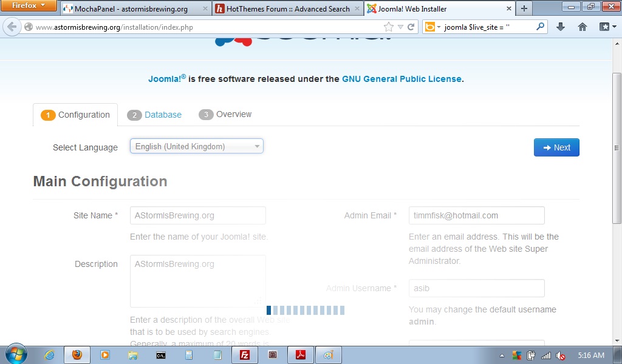Viewport: 622px width, 364px height.
Task: Reload the page with the refresh icon
Action: click(411, 27)
